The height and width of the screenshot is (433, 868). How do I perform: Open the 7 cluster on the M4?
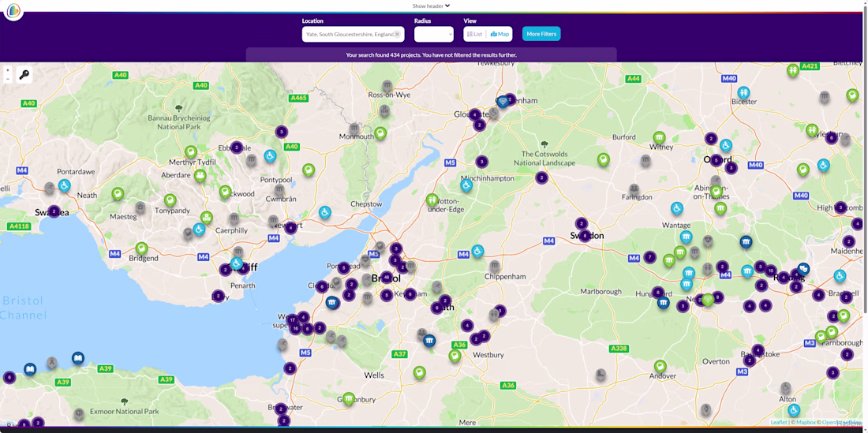(650, 257)
